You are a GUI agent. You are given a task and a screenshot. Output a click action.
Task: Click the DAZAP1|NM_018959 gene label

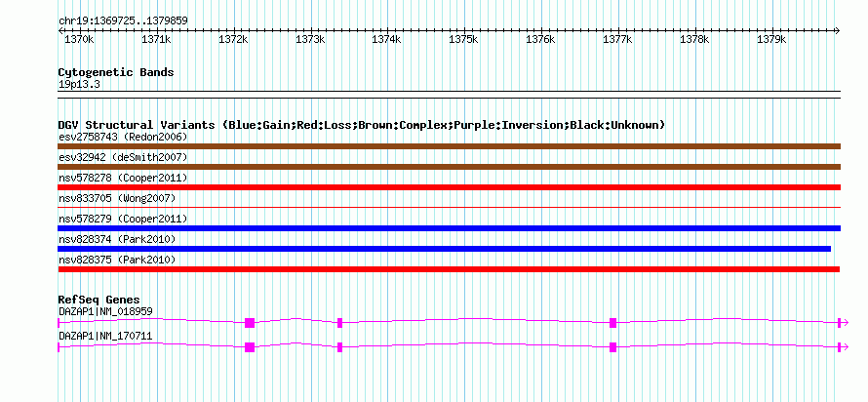(105, 311)
